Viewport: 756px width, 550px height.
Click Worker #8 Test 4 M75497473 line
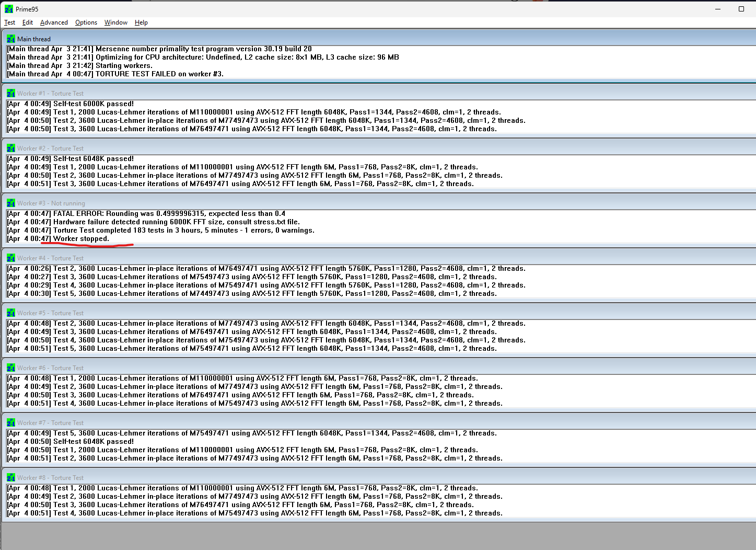tap(254, 513)
